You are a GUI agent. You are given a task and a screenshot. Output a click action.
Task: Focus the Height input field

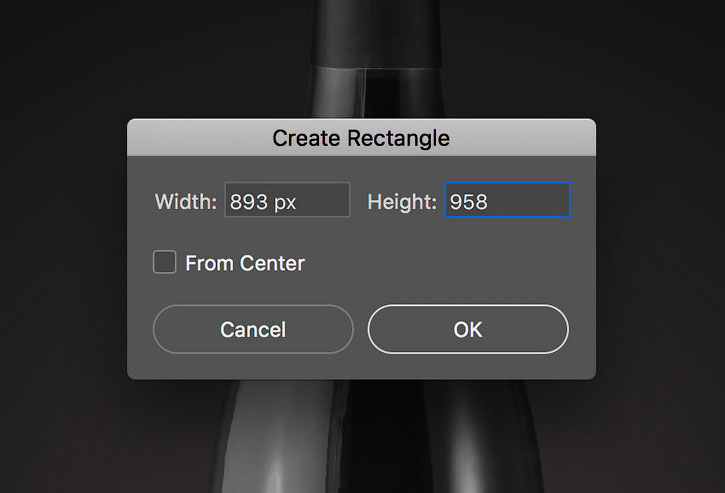pyautogui.click(x=507, y=200)
